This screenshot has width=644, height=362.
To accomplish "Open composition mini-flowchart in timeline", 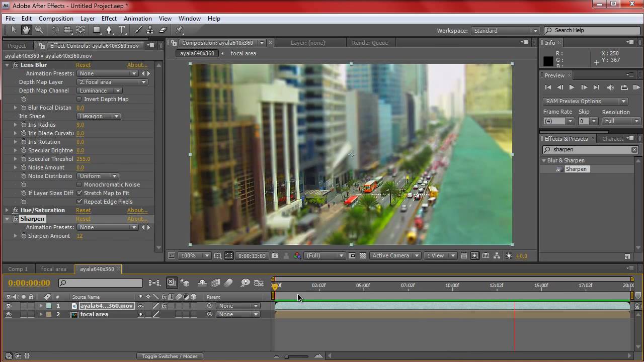I will point(154,283).
